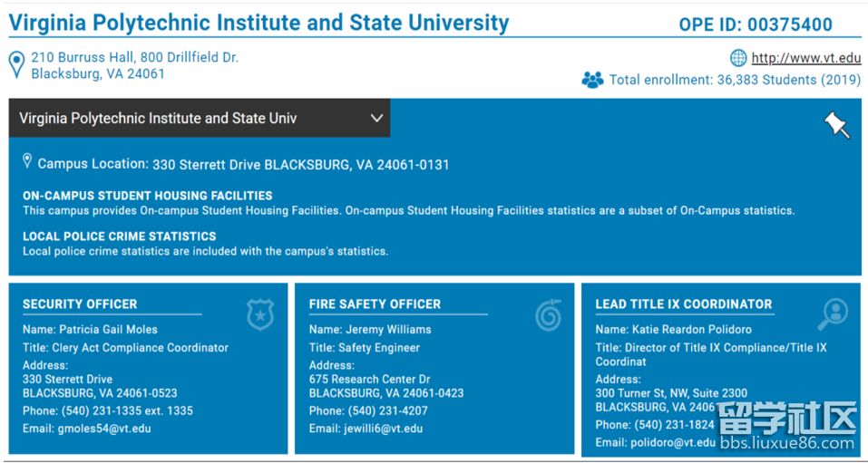Click email jewilli6@vt.edu
The image size is (868, 463).
(384, 429)
